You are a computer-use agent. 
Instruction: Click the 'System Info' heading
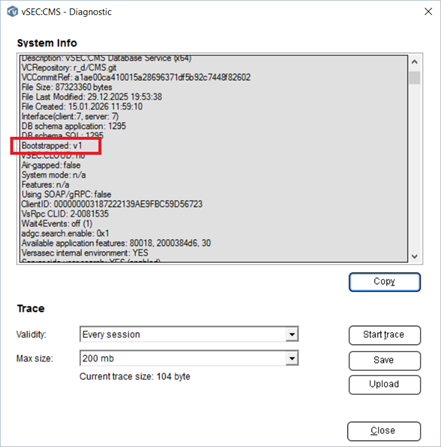point(47,43)
